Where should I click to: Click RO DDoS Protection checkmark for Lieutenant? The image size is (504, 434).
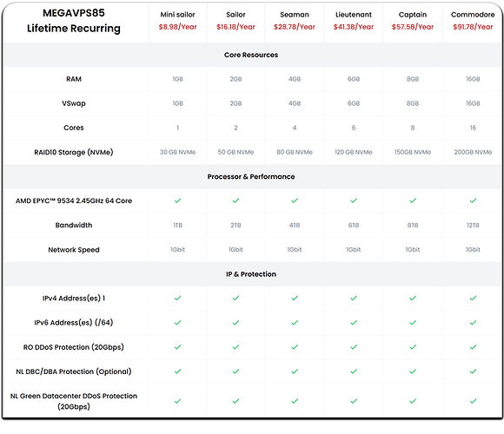click(354, 347)
